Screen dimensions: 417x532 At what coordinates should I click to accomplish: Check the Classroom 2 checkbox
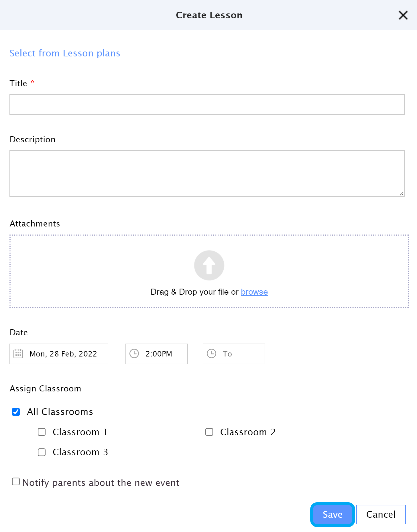(209, 432)
